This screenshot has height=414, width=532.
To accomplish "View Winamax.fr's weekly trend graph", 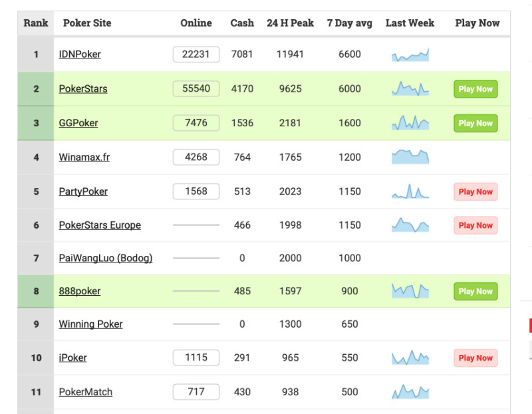I will (410, 157).
